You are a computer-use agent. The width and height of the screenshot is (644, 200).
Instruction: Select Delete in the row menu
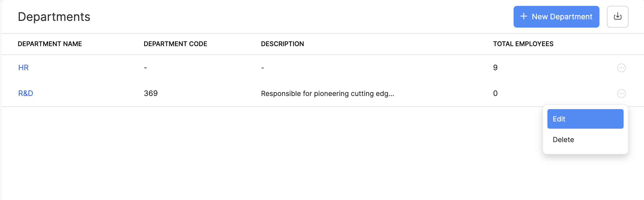pos(563,140)
